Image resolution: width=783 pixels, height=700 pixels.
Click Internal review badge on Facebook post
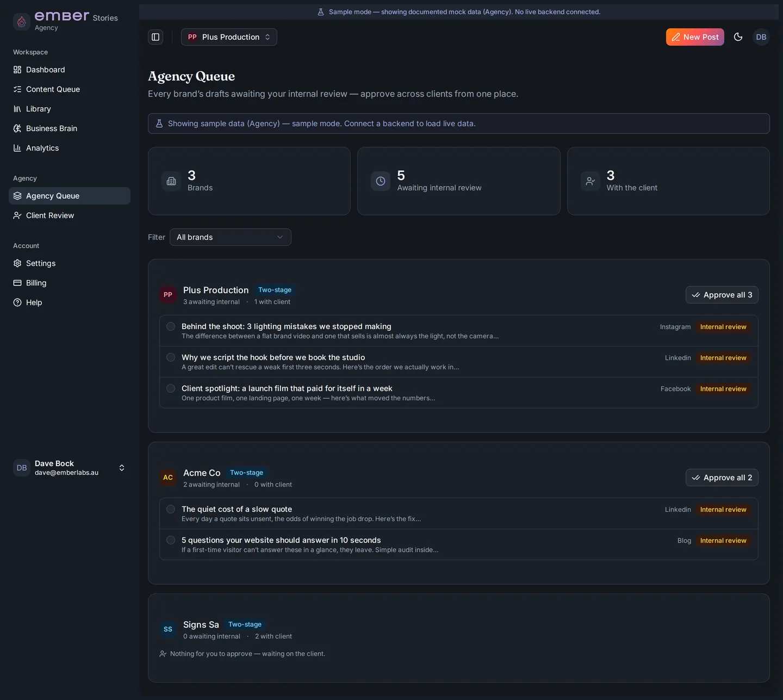(723, 389)
